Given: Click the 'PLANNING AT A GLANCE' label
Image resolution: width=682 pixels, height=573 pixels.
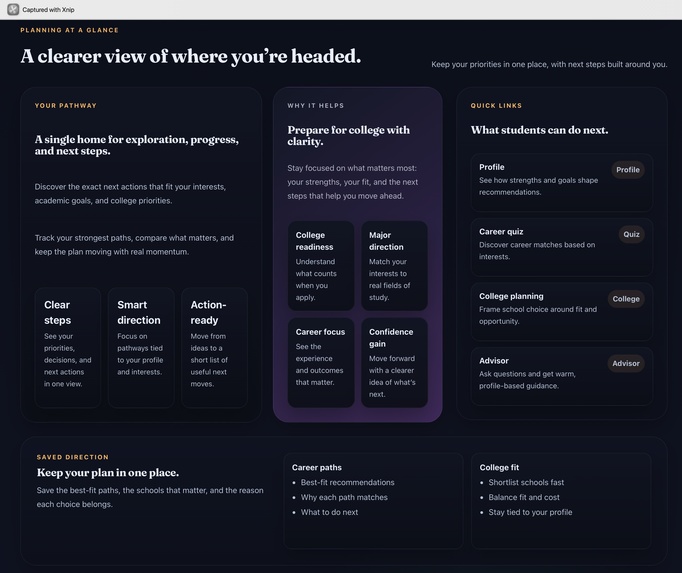Looking at the screenshot, I should click(x=69, y=30).
